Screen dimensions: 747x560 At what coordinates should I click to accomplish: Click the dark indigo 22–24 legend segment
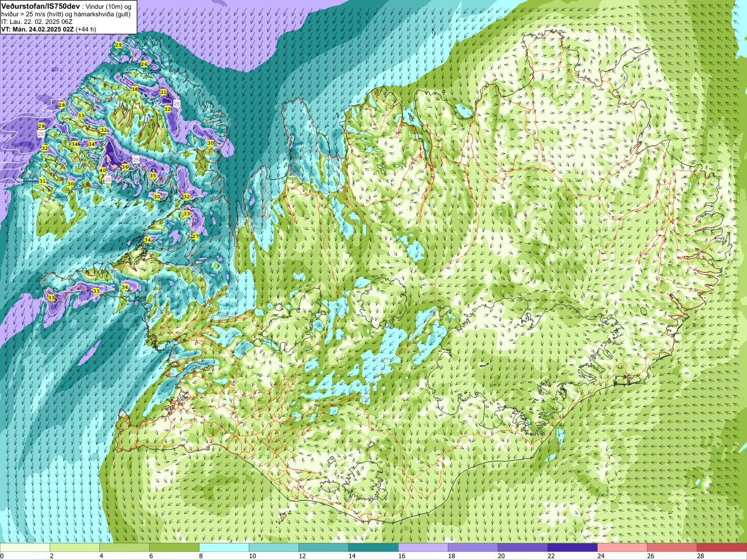[573, 548]
